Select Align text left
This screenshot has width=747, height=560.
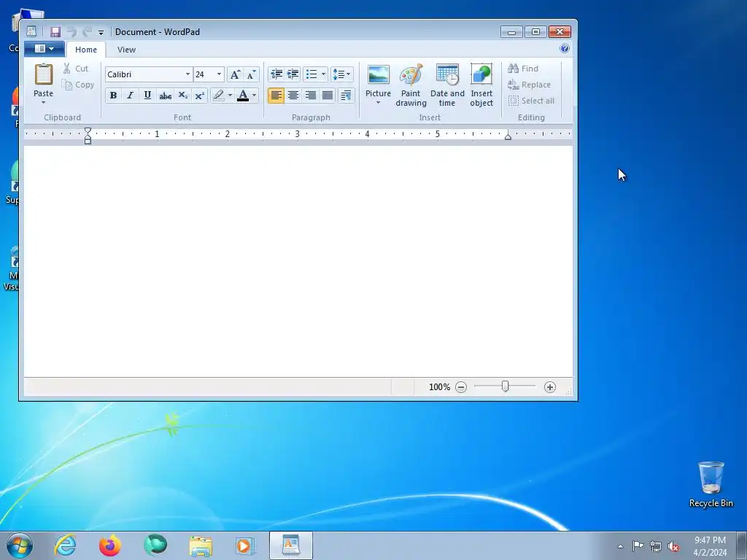tap(276, 96)
